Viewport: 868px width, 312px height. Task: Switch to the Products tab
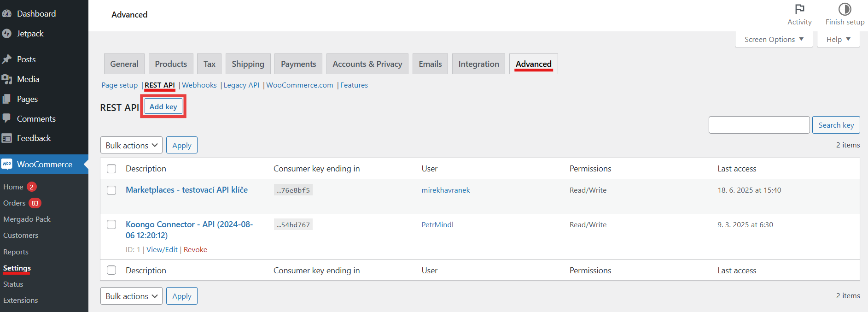(x=171, y=64)
